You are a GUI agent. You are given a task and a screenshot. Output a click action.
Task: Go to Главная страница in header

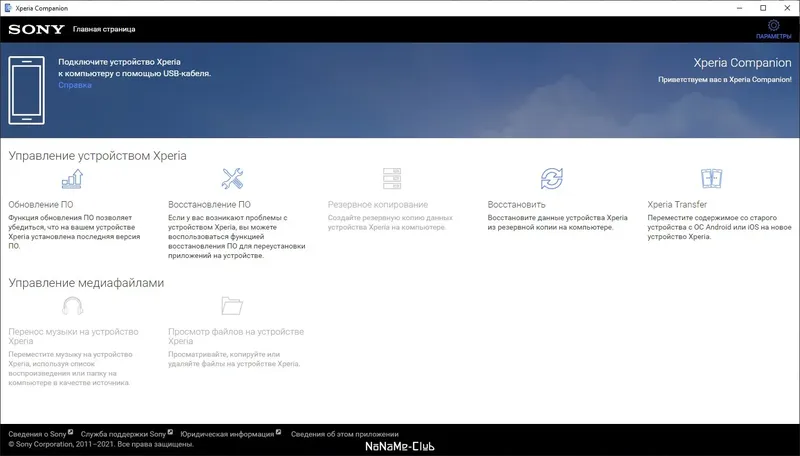click(x=104, y=29)
